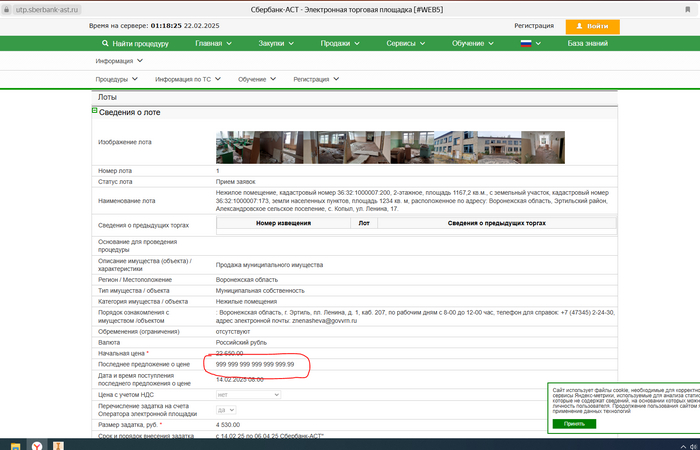Click the orange Войти button

click(x=592, y=26)
